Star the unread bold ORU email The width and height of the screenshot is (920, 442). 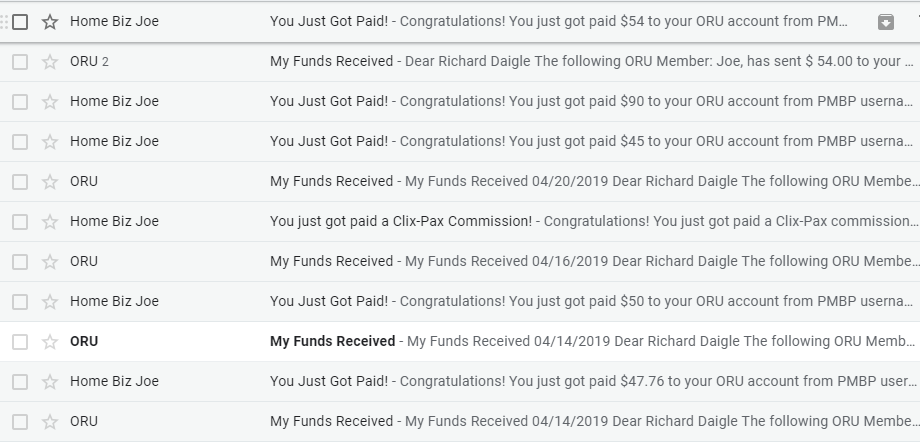click(50, 342)
